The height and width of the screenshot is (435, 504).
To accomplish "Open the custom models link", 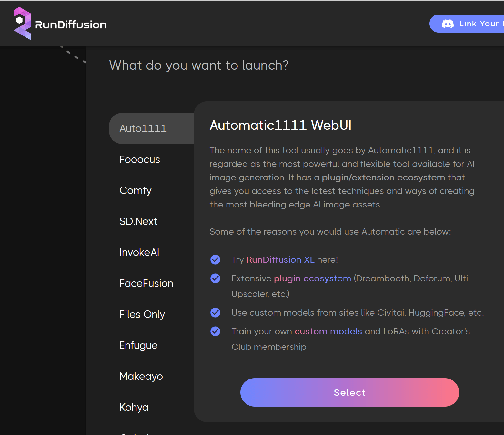I will pos(328,331).
